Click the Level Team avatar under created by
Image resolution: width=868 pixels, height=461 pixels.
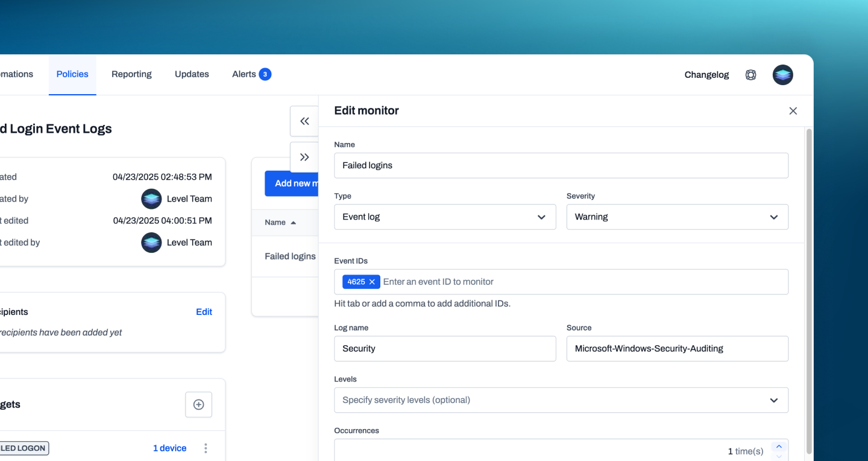(151, 199)
